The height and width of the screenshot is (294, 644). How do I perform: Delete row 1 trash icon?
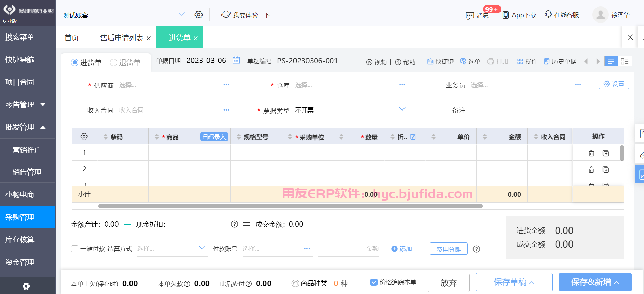pyautogui.click(x=591, y=153)
